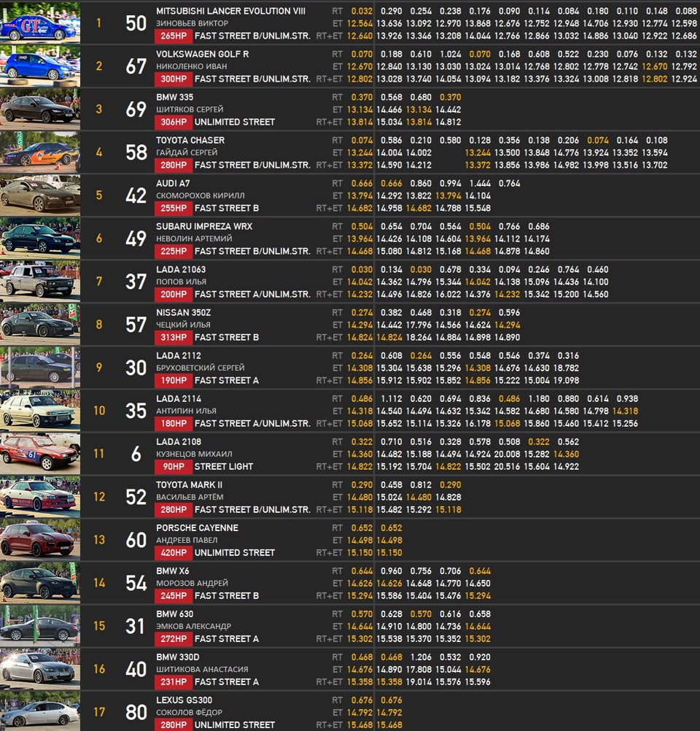Click driver name КУЗНЕЦОВ МИХАИЛ
700x731 pixels.
tap(194, 454)
